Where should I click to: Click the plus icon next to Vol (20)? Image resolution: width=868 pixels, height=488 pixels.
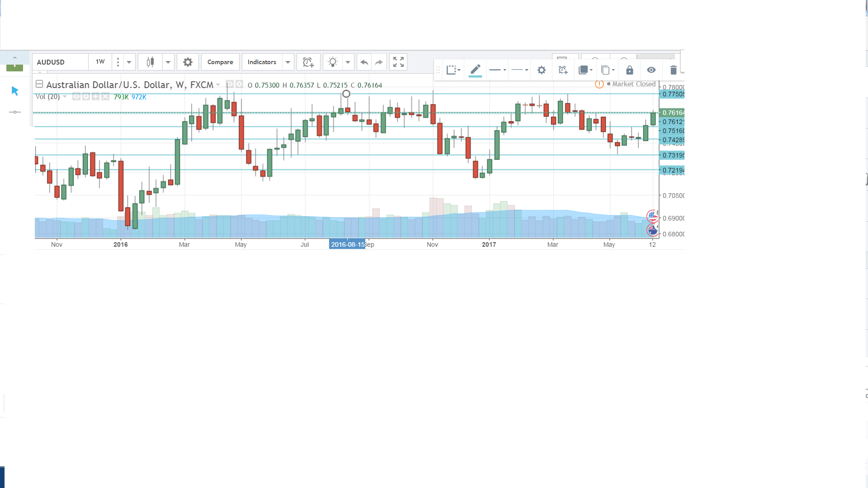point(95,97)
